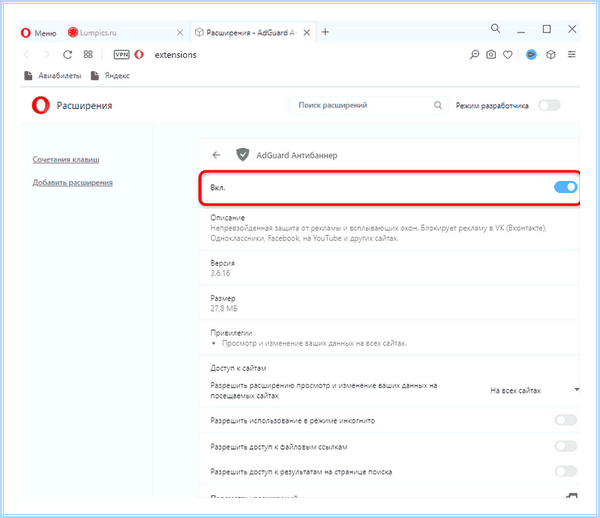600x518 pixels.
Task: Click the AdGuard Антибаннер title
Action: [x=297, y=155]
